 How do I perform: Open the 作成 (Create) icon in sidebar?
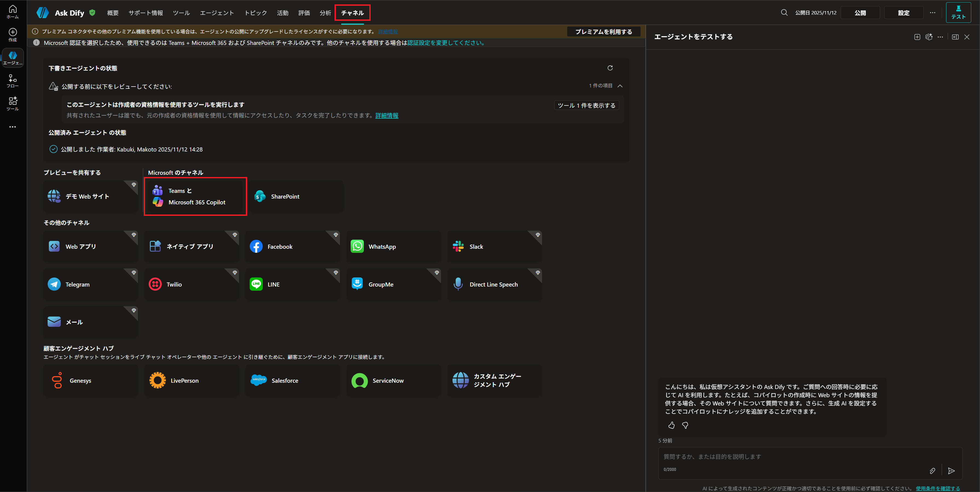pyautogui.click(x=13, y=34)
